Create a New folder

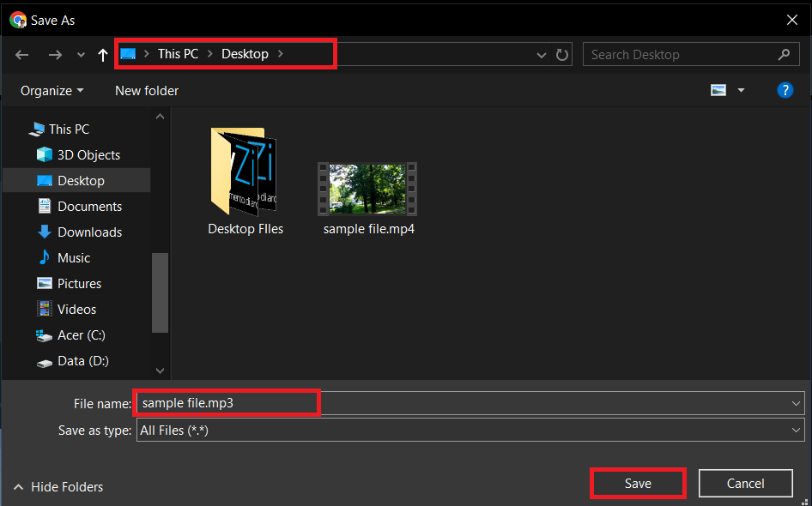click(146, 89)
